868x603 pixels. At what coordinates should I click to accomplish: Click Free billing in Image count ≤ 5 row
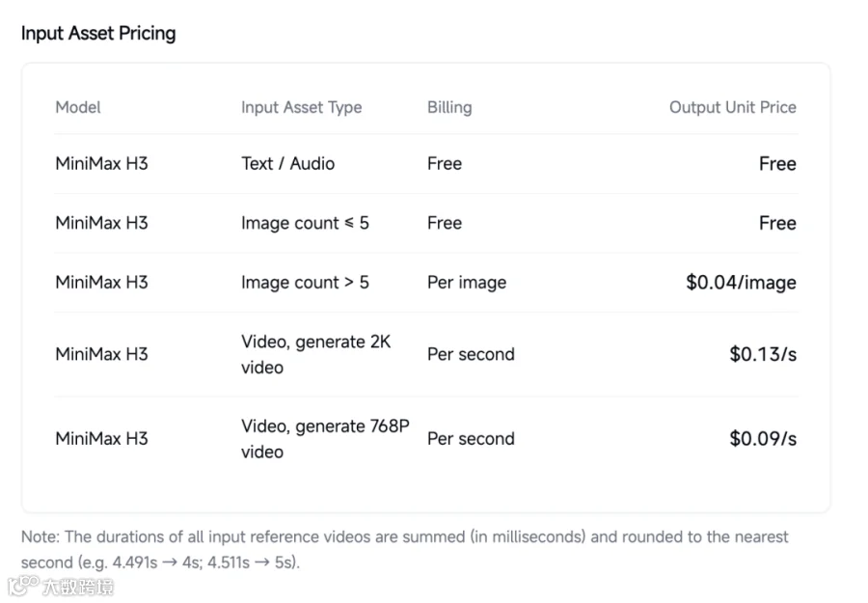click(x=445, y=223)
